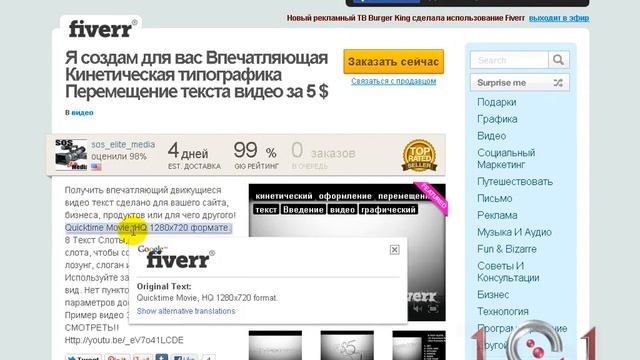
Task: Click the оценили 98% rating text
Action: coord(119,156)
